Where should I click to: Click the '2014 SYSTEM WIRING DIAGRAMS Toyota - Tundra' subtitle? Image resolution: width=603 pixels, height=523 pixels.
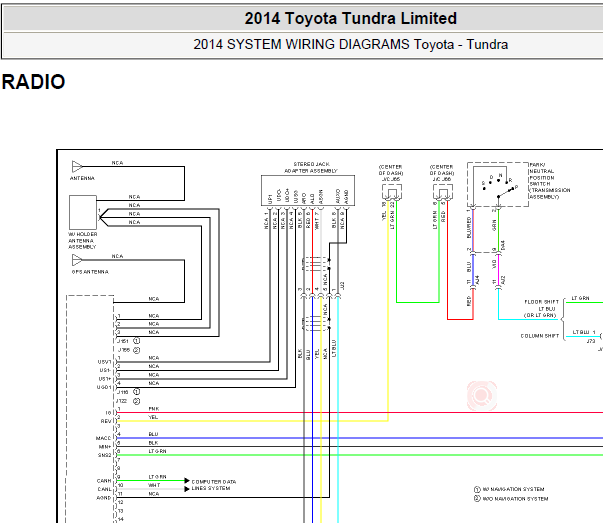350,44
